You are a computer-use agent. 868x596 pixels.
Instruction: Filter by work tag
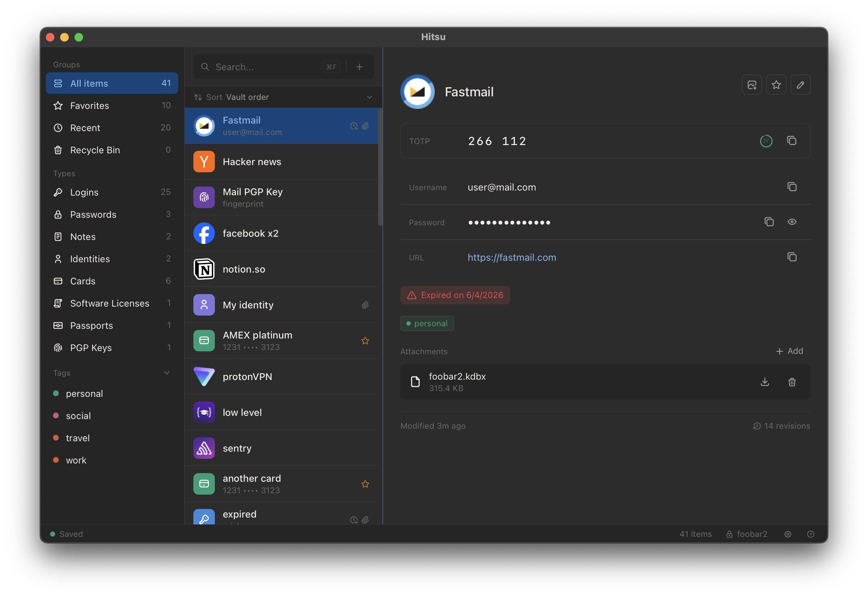(112, 460)
